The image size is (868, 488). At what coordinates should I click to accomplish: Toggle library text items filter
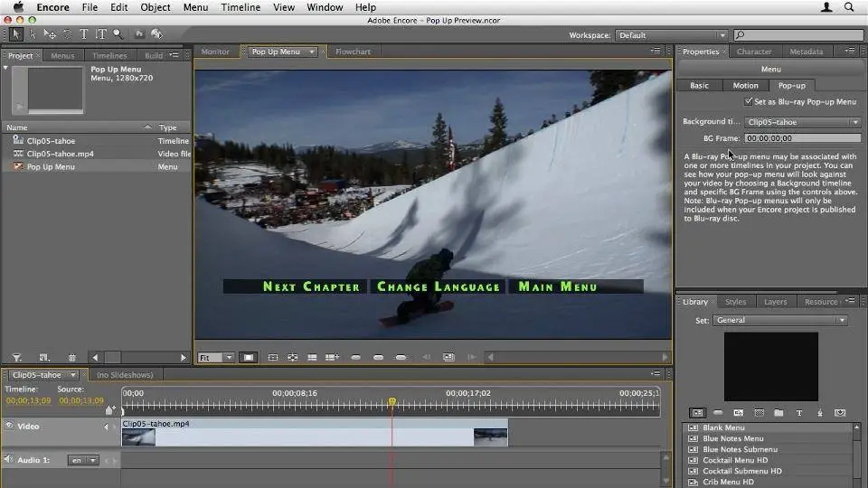pos(799,413)
